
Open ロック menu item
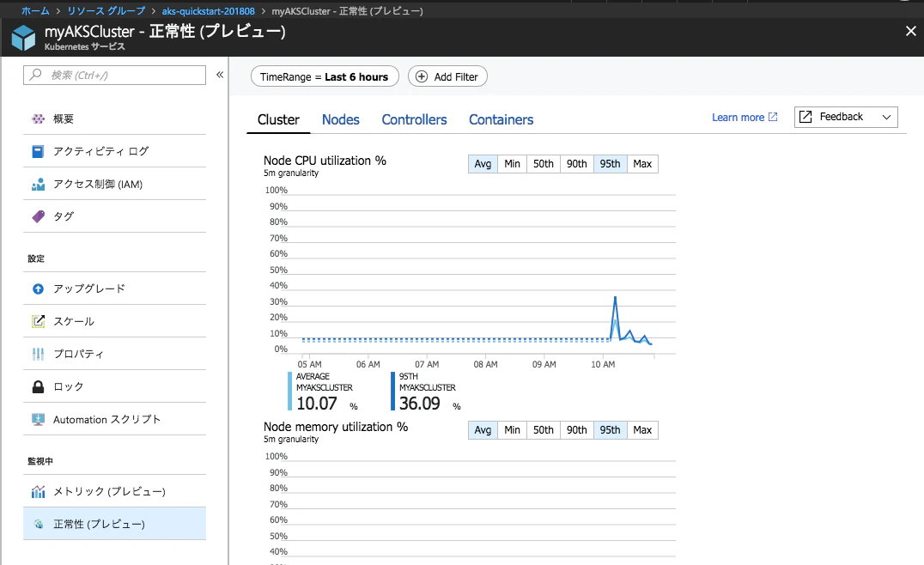[x=114, y=386]
